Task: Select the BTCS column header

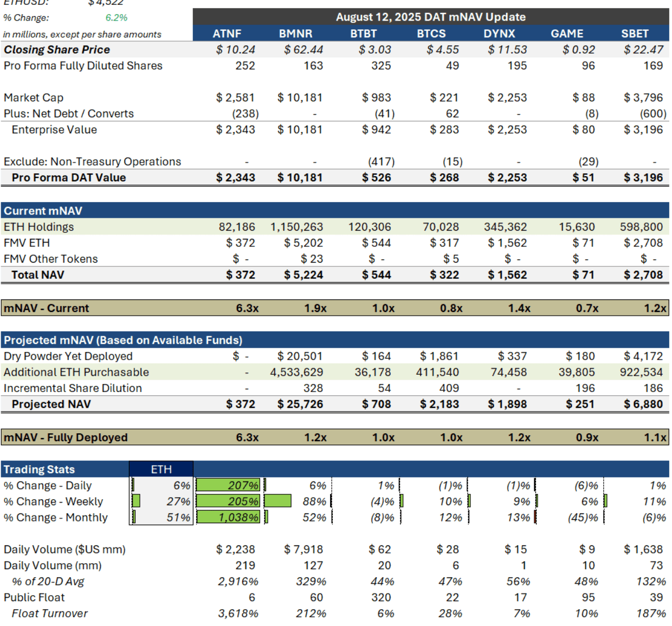Action: coord(431,34)
